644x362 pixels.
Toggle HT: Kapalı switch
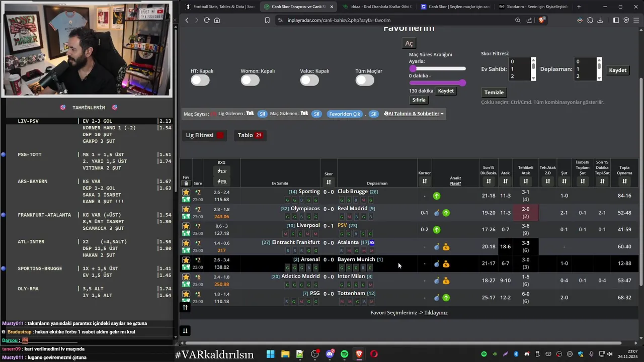pos(200,80)
